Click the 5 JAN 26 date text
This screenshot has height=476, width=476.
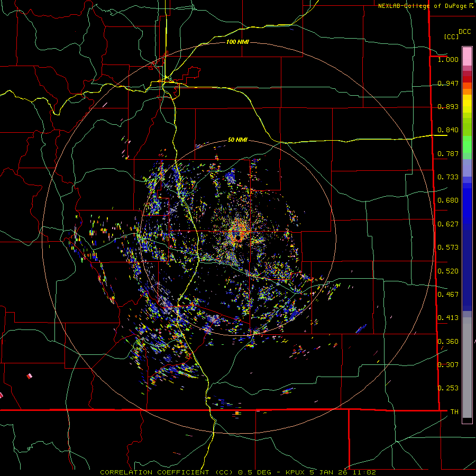click(328, 472)
